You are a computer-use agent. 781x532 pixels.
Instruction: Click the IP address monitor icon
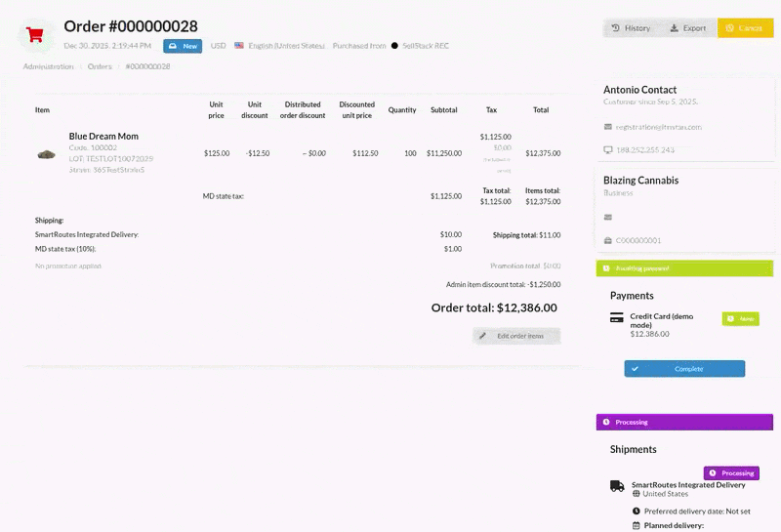tap(607, 149)
